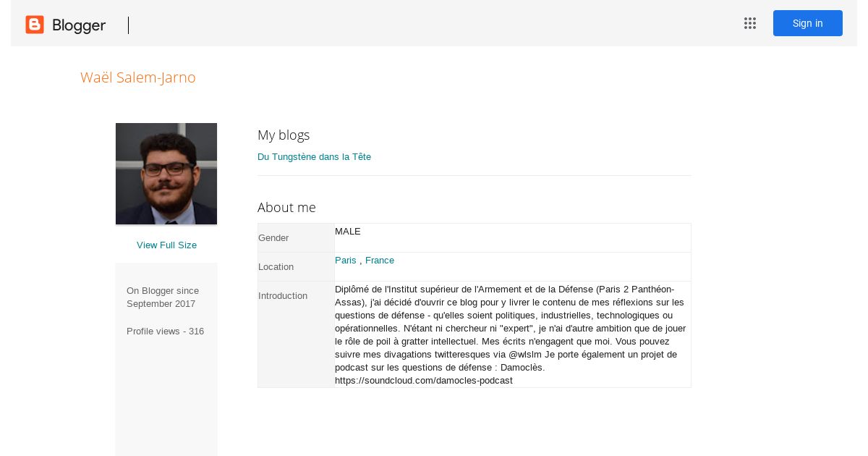Screen dimensions: 868x456
Task: Click the MALE value text
Action: coord(348,232)
